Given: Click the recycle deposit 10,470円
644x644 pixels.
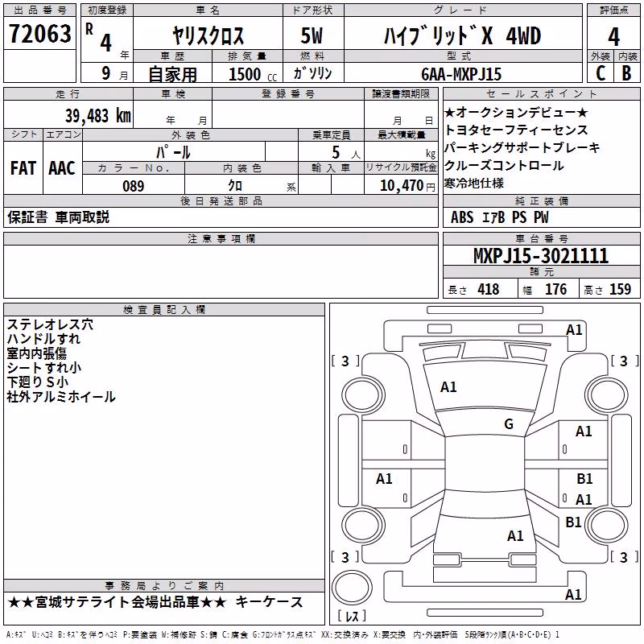Looking at the screenshot, I should pyautogui.click(x=407, y=186).
